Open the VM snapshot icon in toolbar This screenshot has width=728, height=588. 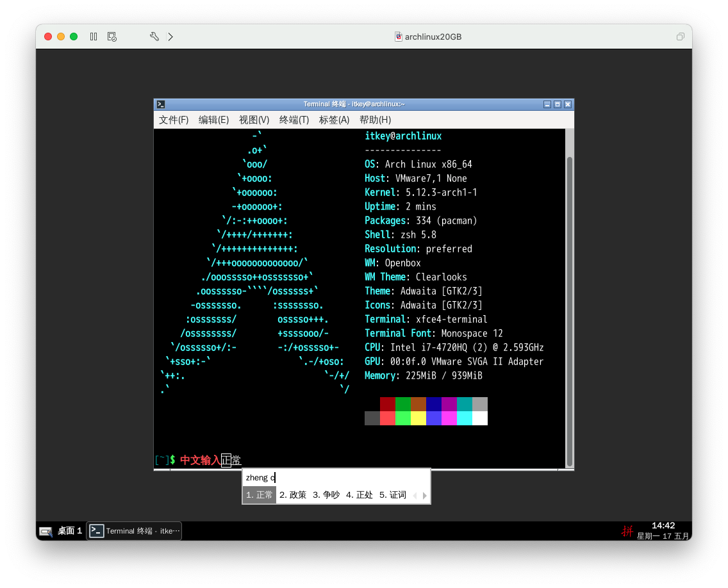[x=112, y=37]
